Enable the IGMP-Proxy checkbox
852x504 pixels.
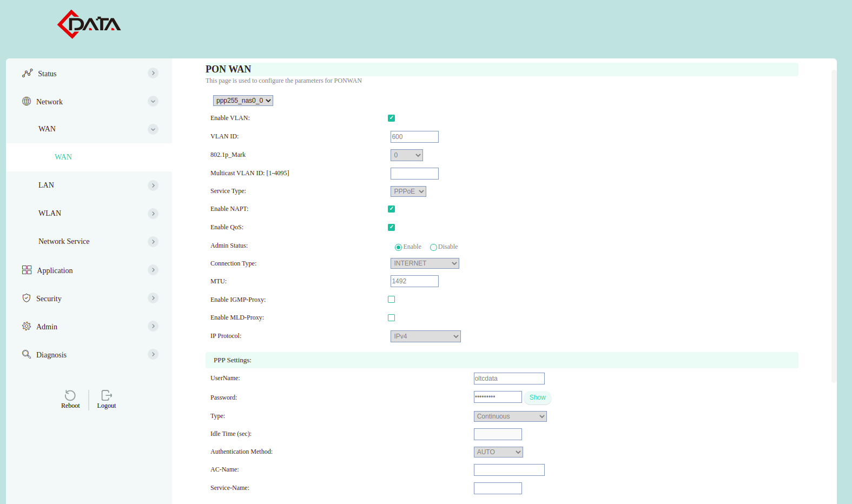(x=391, y=300)
